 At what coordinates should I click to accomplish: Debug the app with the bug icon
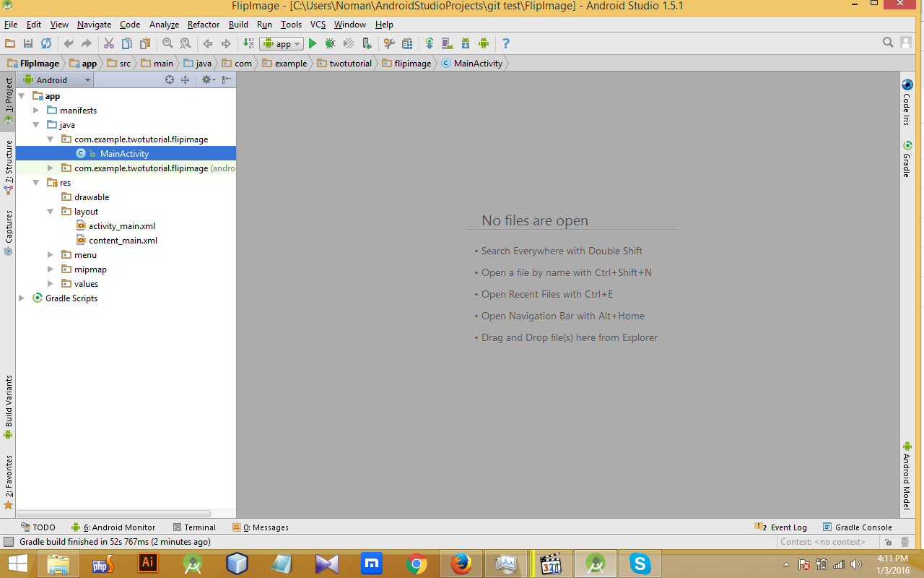point(330,43)
